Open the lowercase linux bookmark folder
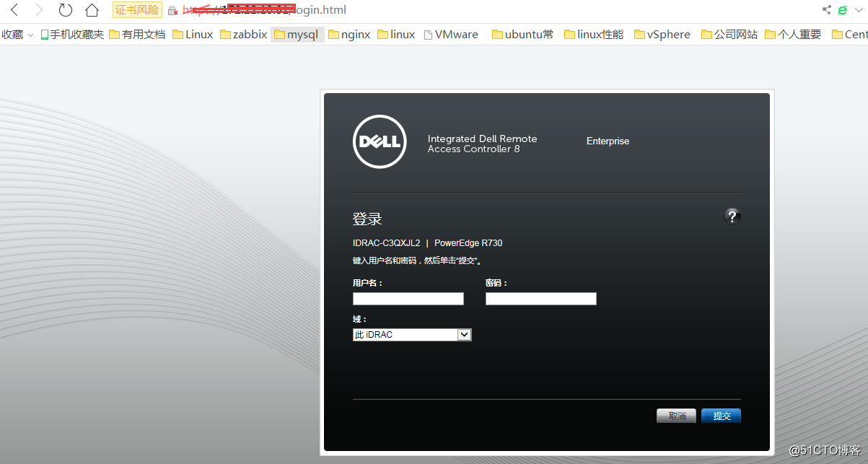The width and height of the screenshot is (868, 464). pos(396,34)
